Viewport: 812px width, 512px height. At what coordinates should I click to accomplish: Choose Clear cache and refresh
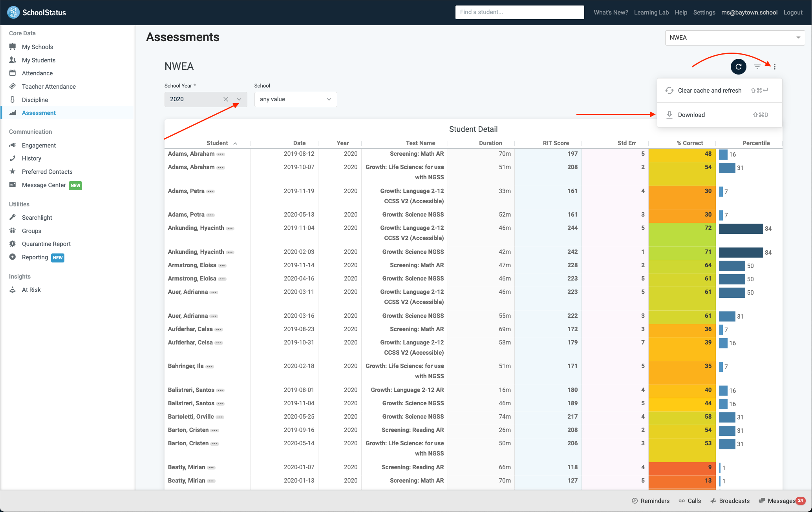[719, 91]
